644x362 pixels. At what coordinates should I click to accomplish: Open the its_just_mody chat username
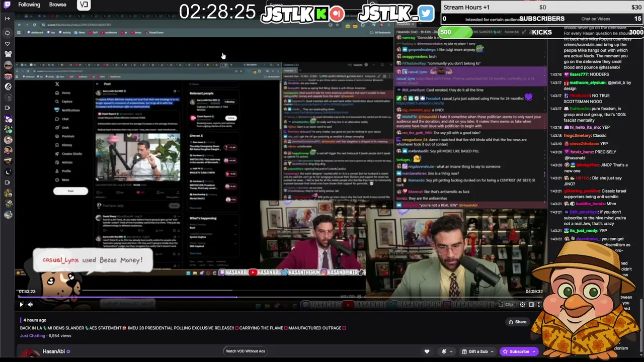point(583,231)
